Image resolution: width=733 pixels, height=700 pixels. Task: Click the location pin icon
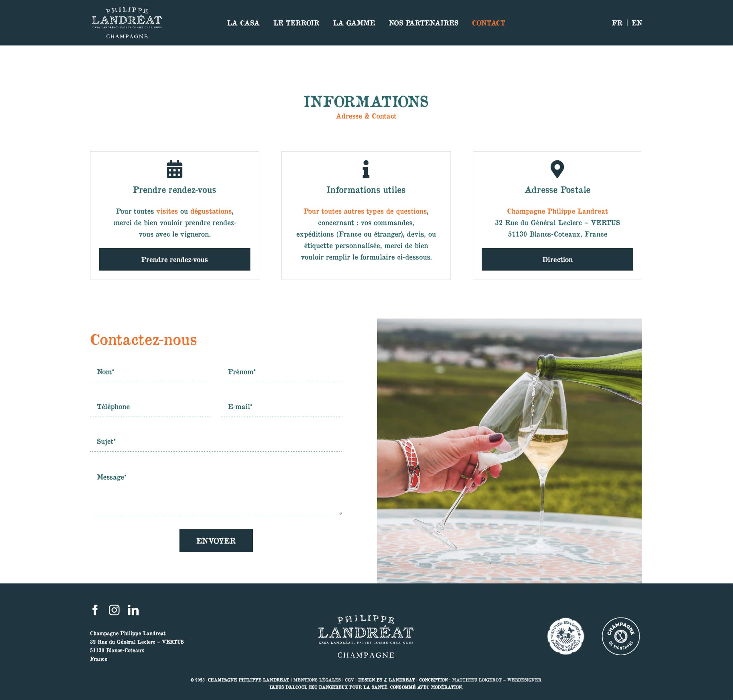coord(557,169)
